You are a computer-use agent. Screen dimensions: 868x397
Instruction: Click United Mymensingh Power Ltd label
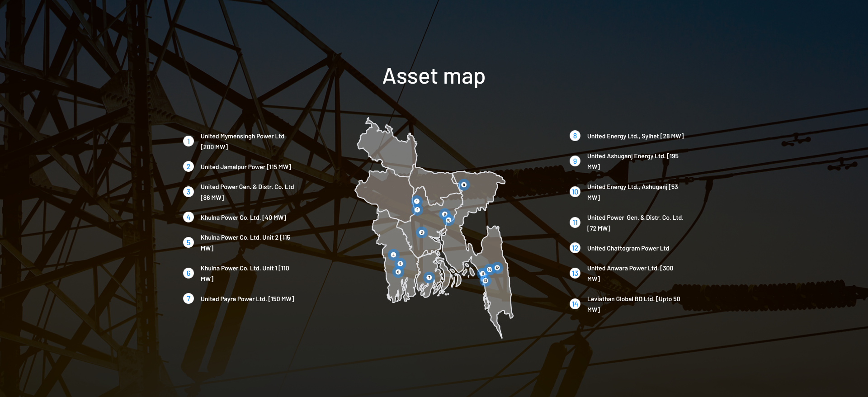[x=242, y=142]
